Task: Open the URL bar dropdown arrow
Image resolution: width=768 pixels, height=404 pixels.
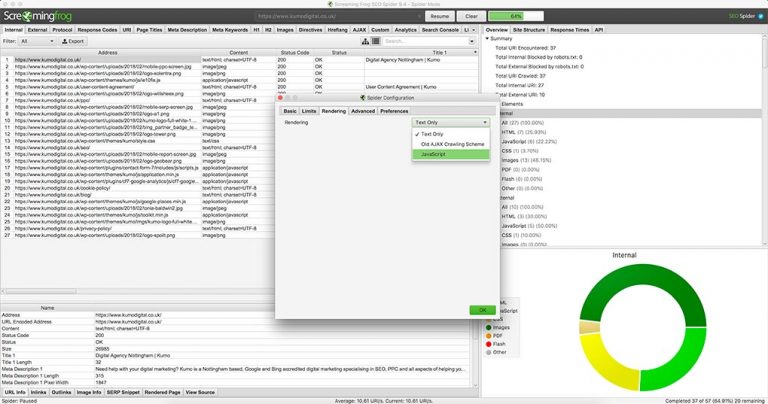Action: coord(419,16)
